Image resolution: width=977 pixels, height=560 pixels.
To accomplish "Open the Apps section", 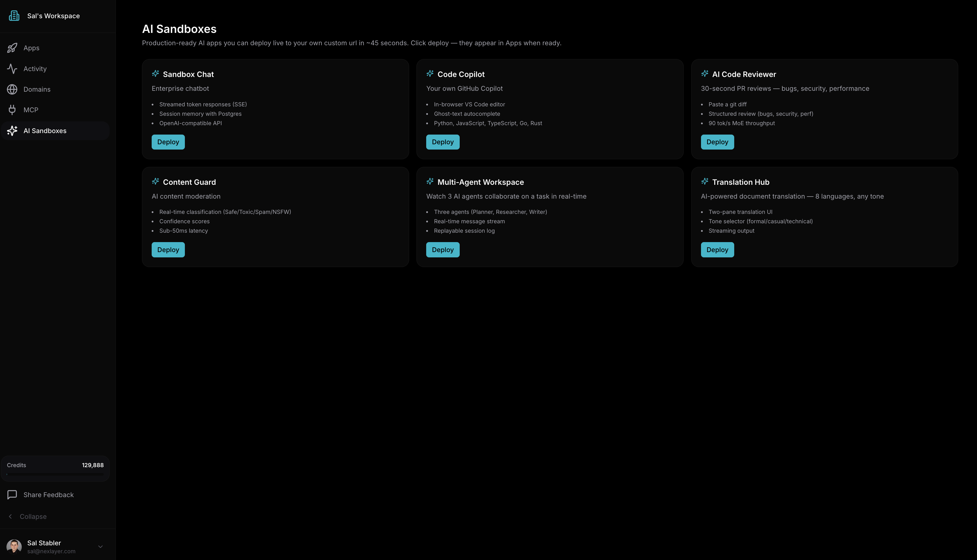I will [55, 48].
